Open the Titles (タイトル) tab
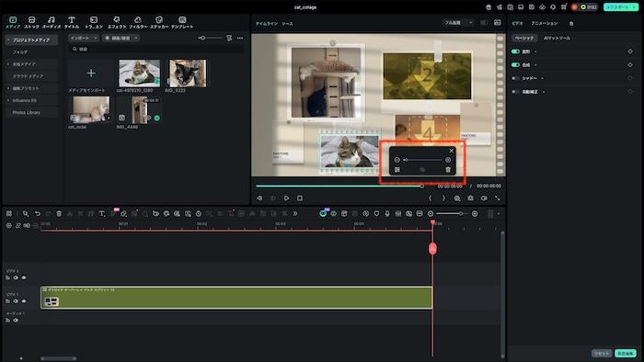 (x=72, y=22)
